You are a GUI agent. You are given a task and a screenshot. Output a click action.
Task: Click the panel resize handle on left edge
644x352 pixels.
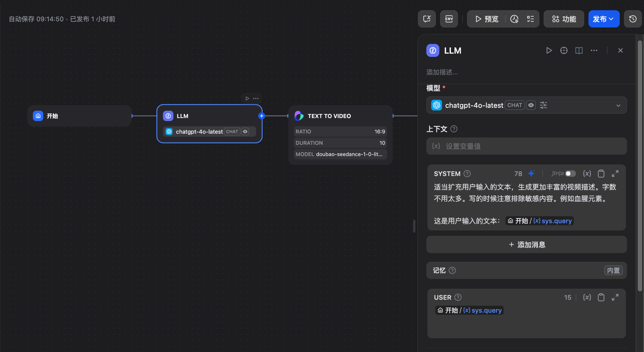coord(414,226)
